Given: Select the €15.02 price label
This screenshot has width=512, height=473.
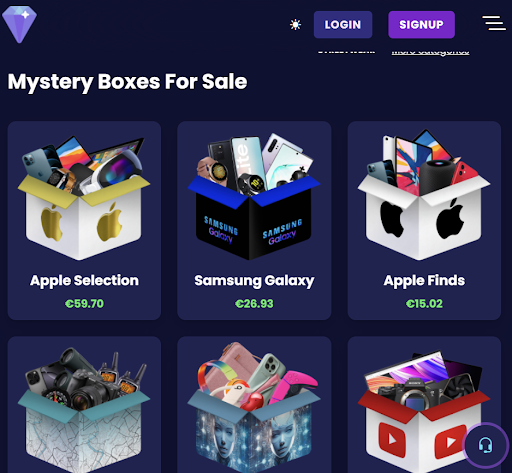Looking at the screenshot, I should [424, 304].
